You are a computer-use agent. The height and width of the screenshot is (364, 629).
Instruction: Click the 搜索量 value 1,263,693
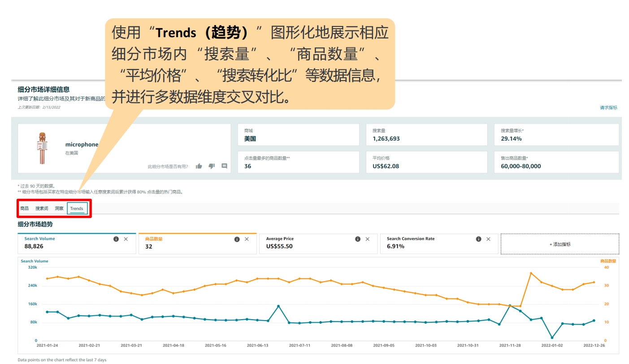point(386,139)
